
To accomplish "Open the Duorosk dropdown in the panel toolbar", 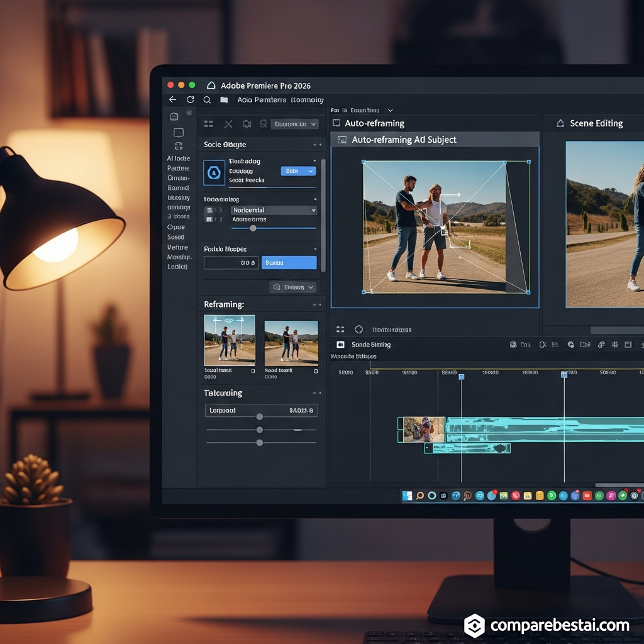I will tap(294, 124).
